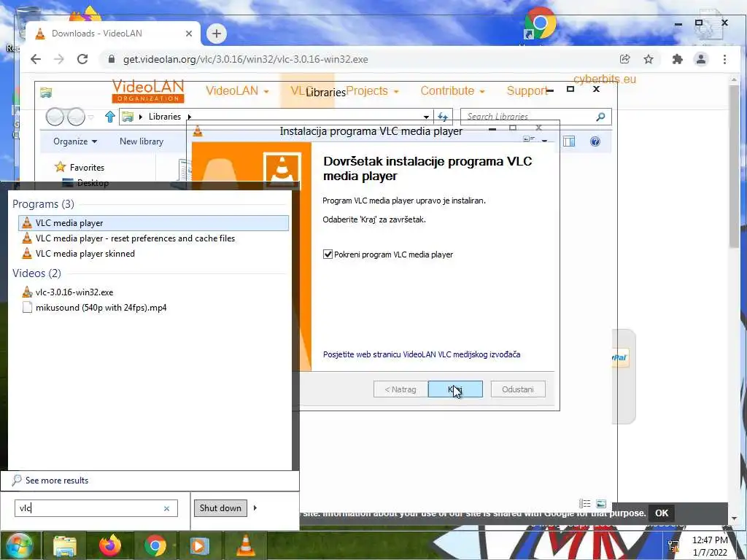Launch Firefox from the taskbar

[x=110, y=545]
